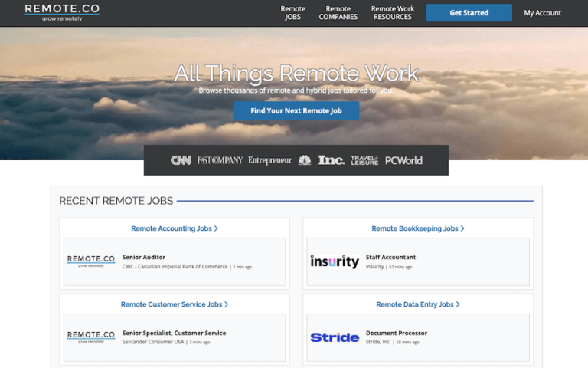This screenshot has height=368, width=588.
Task: Open Senior Specialist, Customer Service job title
Action: [174, 333]
